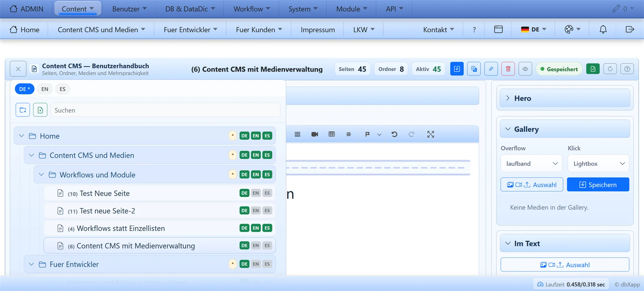Click the pencil edit counter top right
The height and width of the screenshot is (291, 644).
(x=623, y=9)
